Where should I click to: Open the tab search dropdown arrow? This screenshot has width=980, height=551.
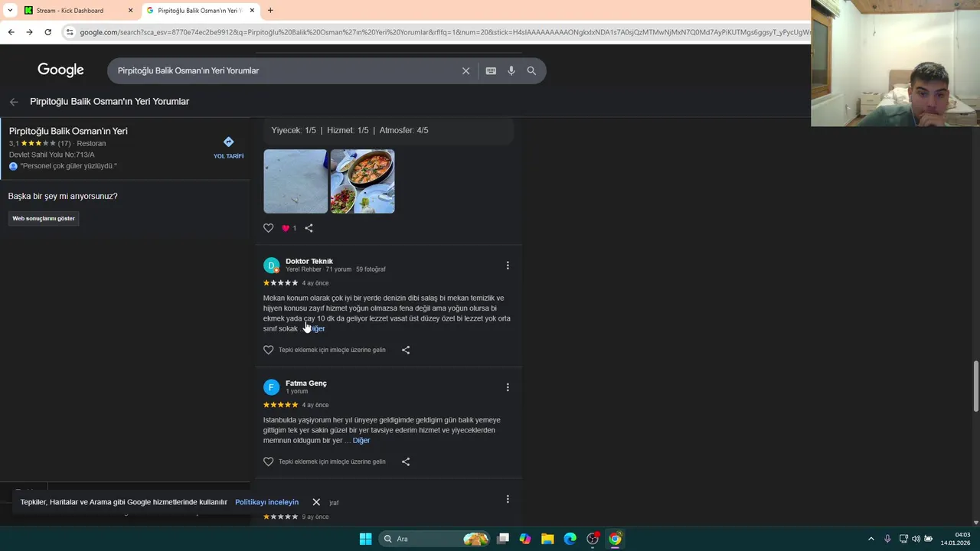pos(10,11)
